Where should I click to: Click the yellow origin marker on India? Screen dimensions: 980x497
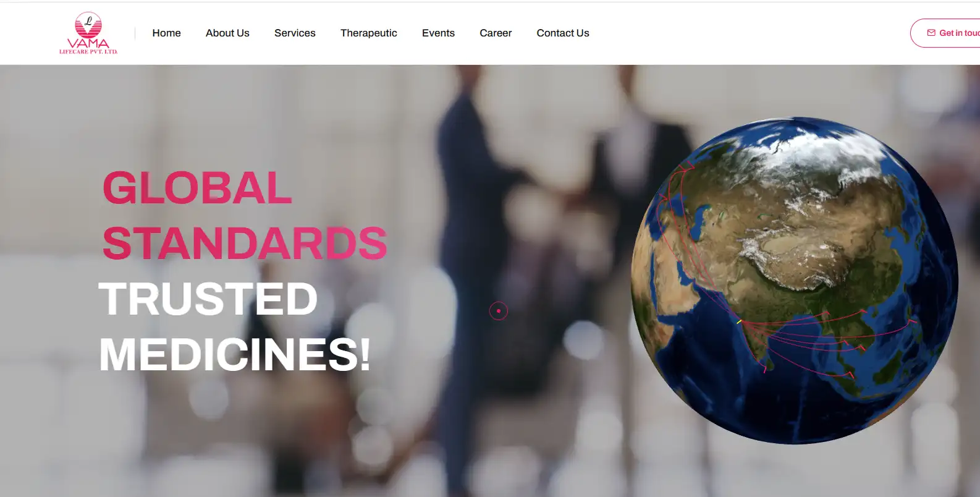tap(739, 321)
